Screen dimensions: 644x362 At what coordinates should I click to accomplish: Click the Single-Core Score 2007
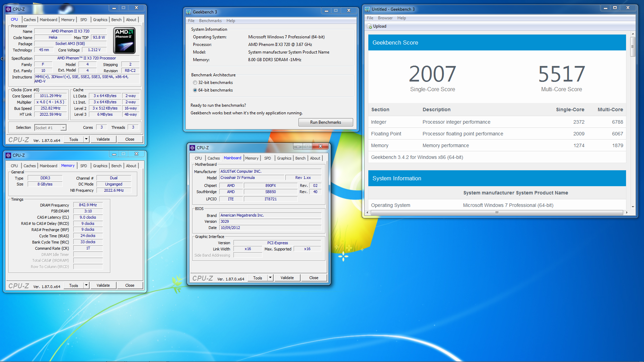432,74
